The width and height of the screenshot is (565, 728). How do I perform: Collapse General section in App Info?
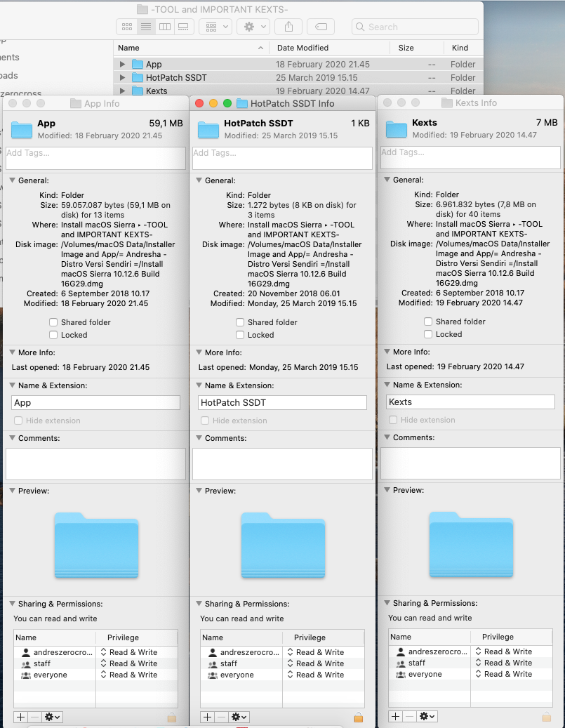pyautogui.click(x=12, y=180)
